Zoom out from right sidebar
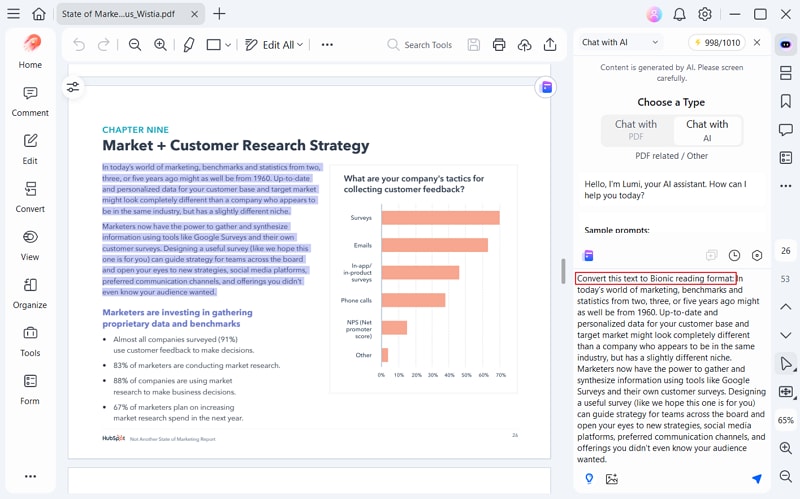 coord(786,477)
